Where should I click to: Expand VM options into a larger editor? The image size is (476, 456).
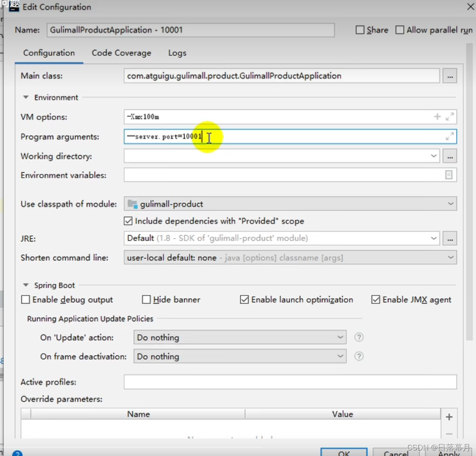[449, 117]
